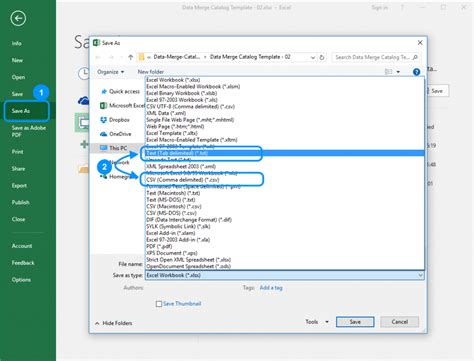Open the Tools dropdown
The width and height of the screenshot is (474, 361).
[x=317, y=322]
